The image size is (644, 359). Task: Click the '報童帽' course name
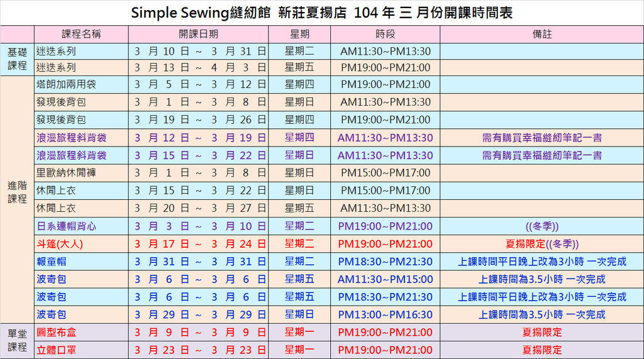(x=51, y=262)
